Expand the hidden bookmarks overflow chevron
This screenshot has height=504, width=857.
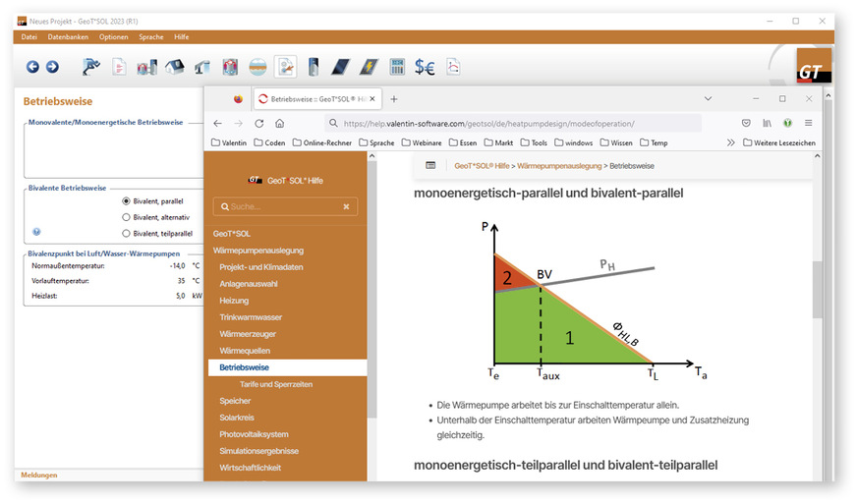(x=730, y=142)
